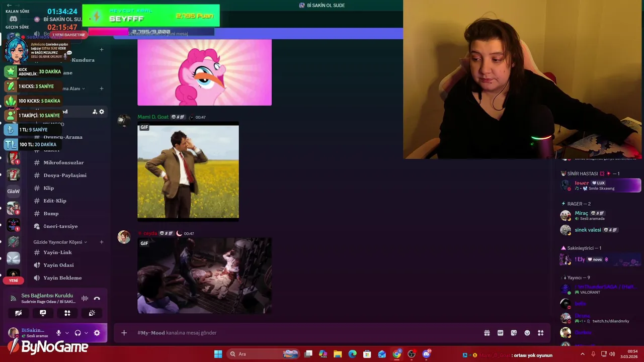Open Microsoft Edge from taskbar
This screenshot has width=644, height=362.
pos(352,354)
